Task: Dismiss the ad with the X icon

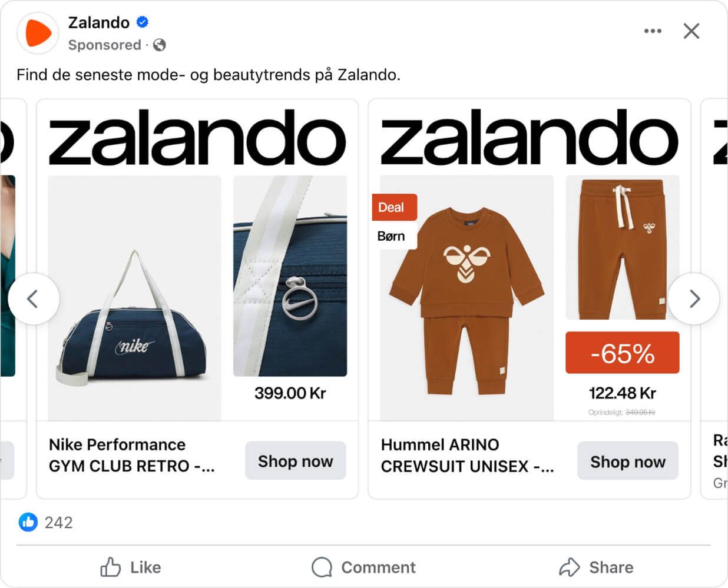Action: point(691,31)
